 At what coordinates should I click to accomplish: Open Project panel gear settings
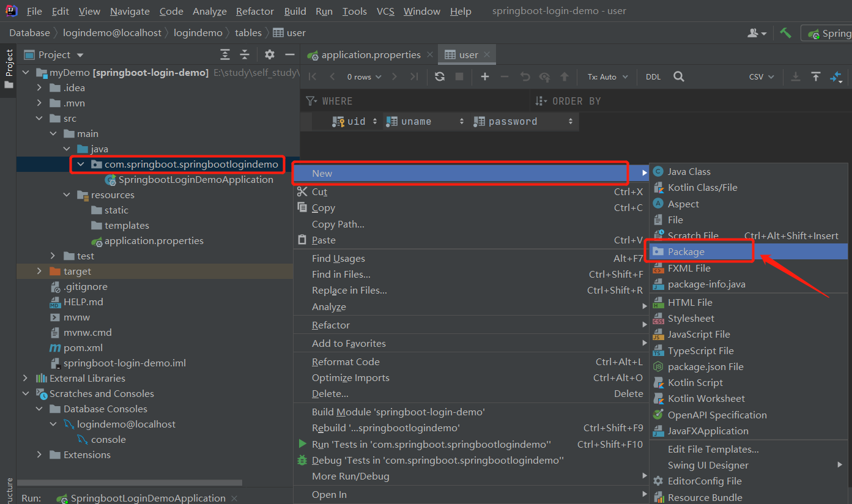(270, 55)
